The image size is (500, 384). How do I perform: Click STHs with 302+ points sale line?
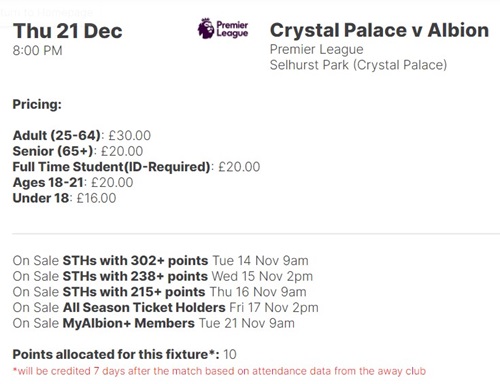160,260
